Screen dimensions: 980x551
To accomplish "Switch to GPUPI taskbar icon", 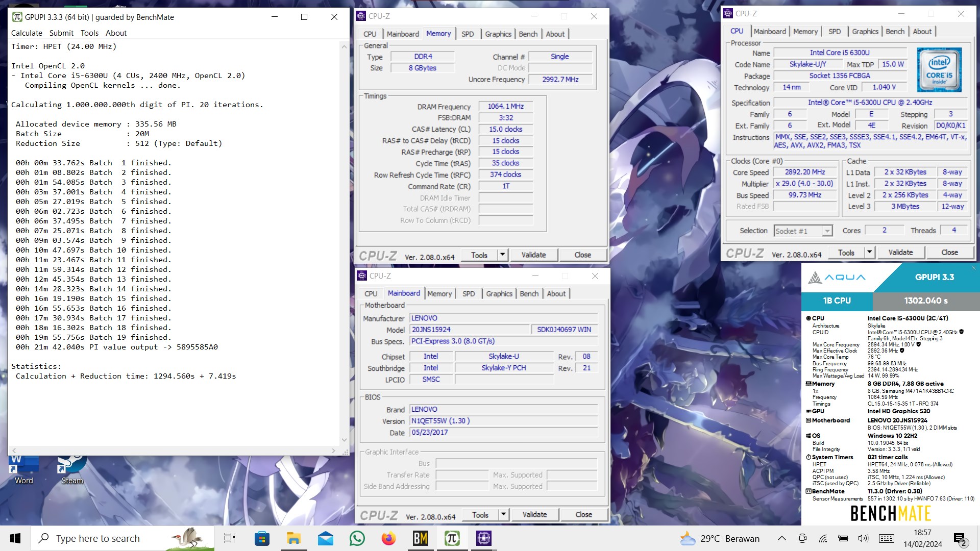I will 452,538.
